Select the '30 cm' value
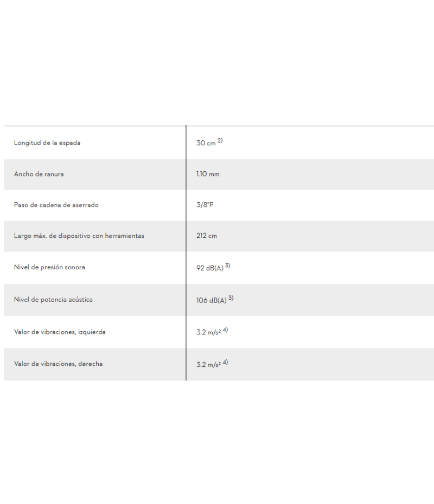The width and height of the screenshot is (434, 504). (x=206, y=143)
